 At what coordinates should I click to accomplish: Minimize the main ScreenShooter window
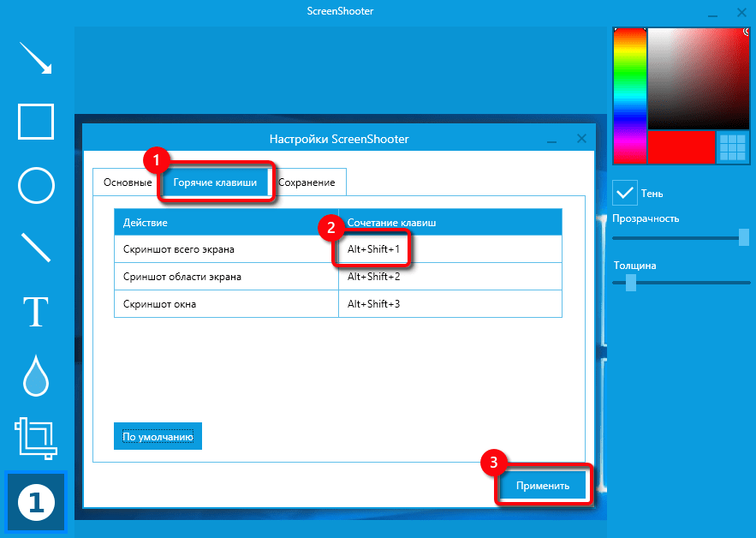pyautogui.click(x=712, y=14)
